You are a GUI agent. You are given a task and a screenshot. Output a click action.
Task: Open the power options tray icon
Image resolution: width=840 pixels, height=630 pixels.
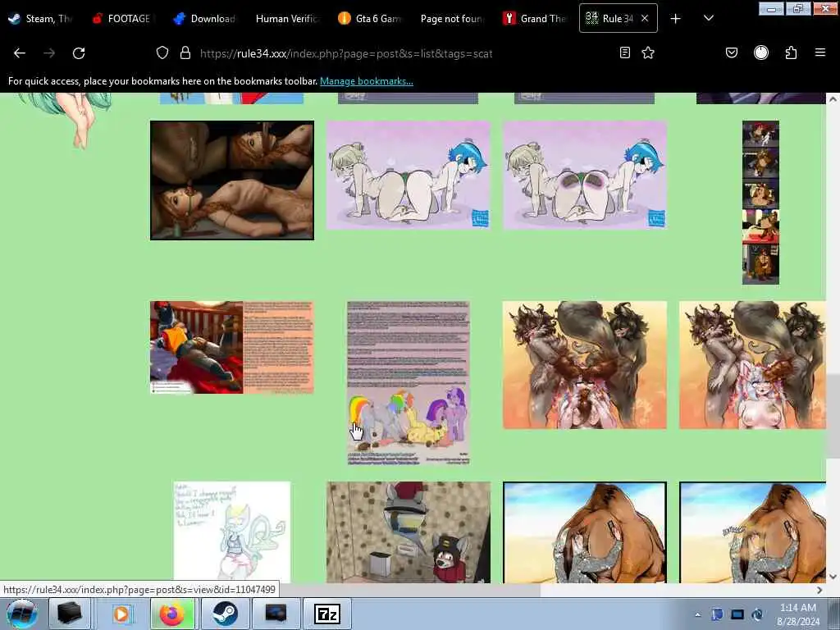(x=757, y=614)
